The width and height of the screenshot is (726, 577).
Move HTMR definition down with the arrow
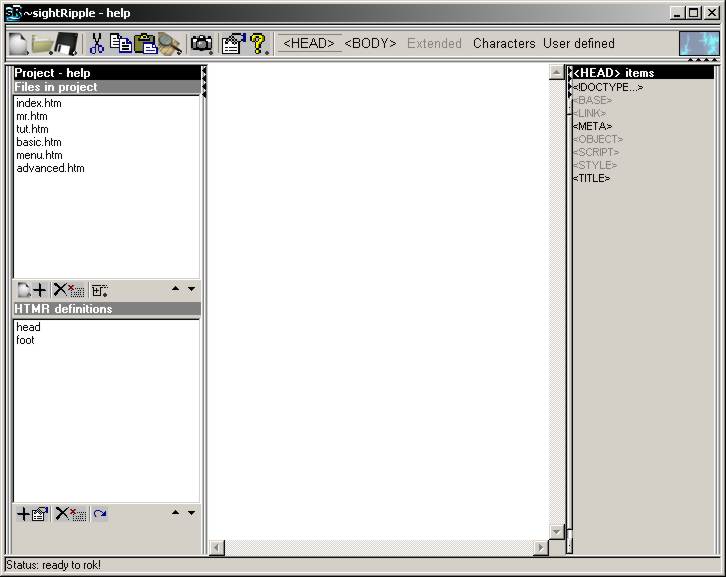click(x=191, y=513)
